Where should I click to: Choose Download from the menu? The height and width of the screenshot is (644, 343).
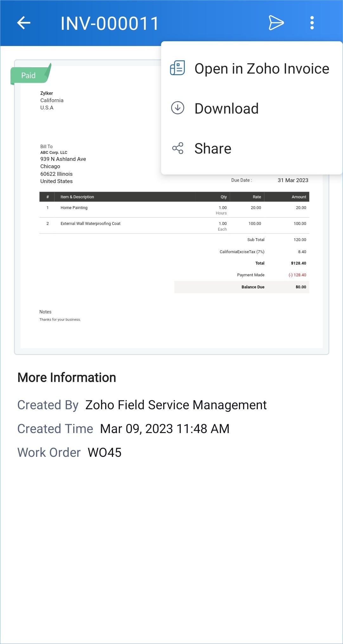[226, 108]
